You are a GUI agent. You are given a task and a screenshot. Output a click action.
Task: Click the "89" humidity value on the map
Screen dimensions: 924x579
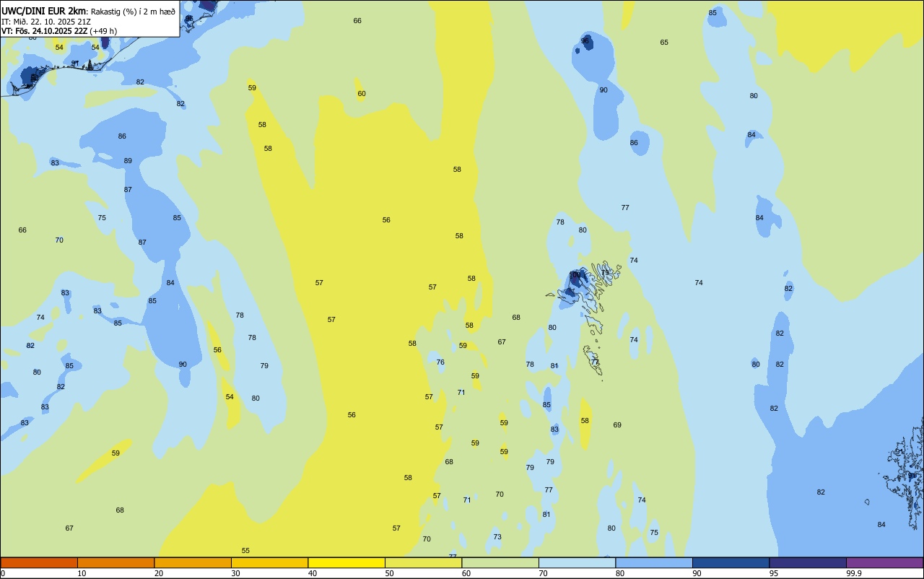click(128, 161)
